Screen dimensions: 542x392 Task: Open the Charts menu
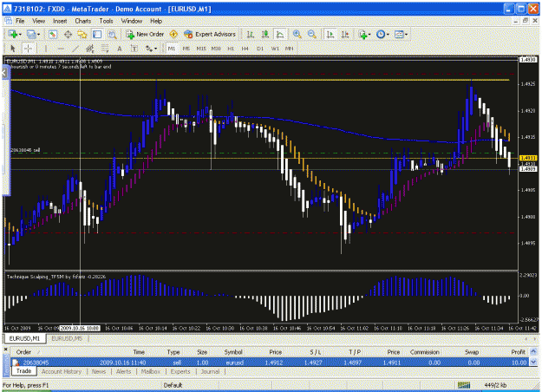pos(83,21)
